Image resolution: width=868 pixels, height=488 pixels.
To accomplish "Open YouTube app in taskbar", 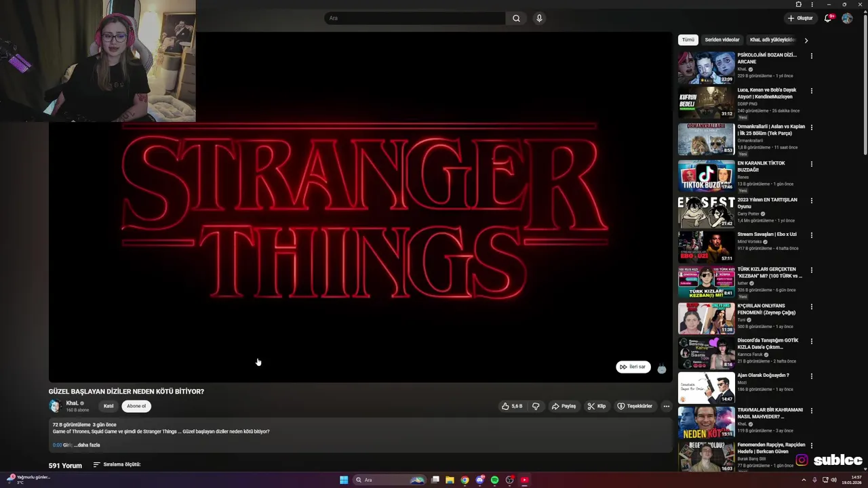I will point(525,480).
